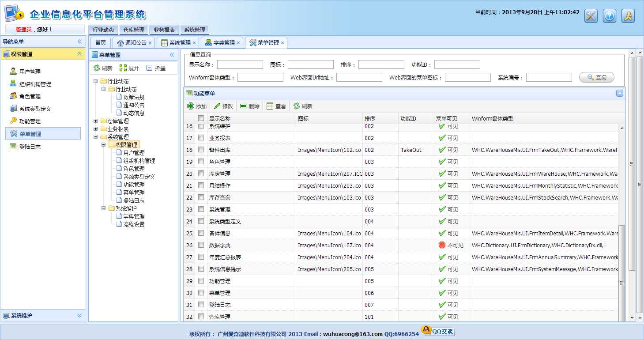Check the row 20 库房管理 checkbox
Image resolution: width=644 pixels, height=340 pixels.
(x=201, y=174)
